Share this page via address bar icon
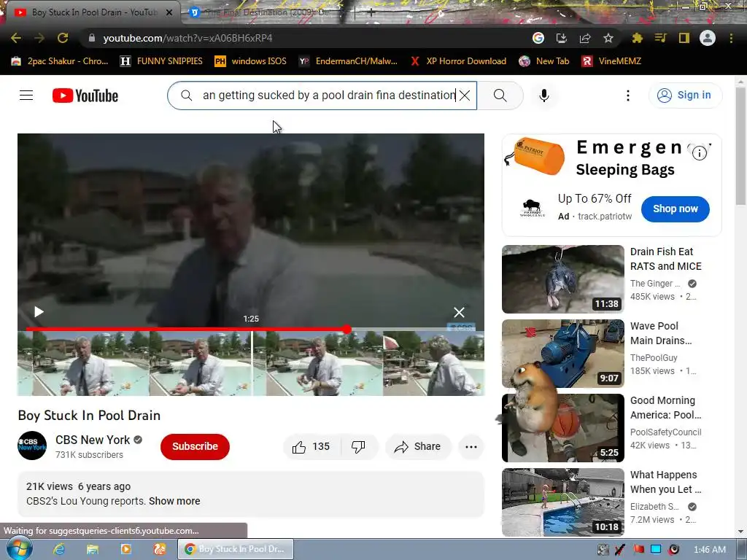Image resolution: width=747 pixels, height=560 pixels. coord(585,38)
